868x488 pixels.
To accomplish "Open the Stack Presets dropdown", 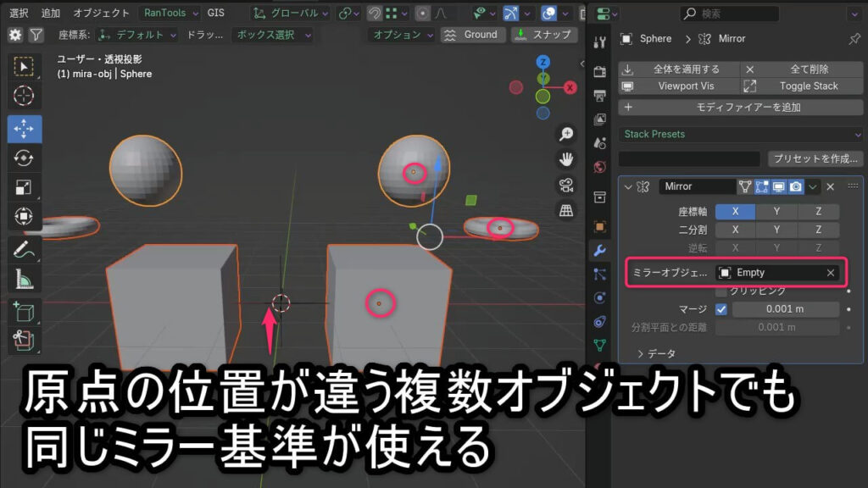I will (x=741, y=134).
